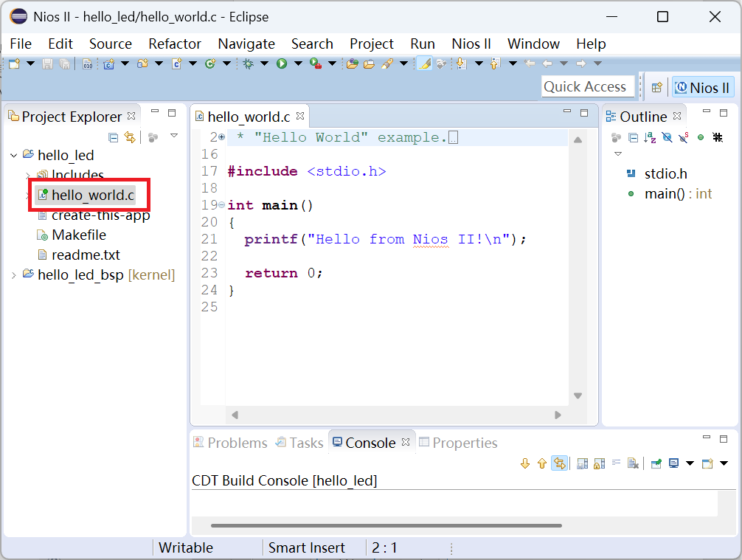Open the Run configurations dropdown arrow
The width and height of the screenshot is (742, 560).
[298, 63]
